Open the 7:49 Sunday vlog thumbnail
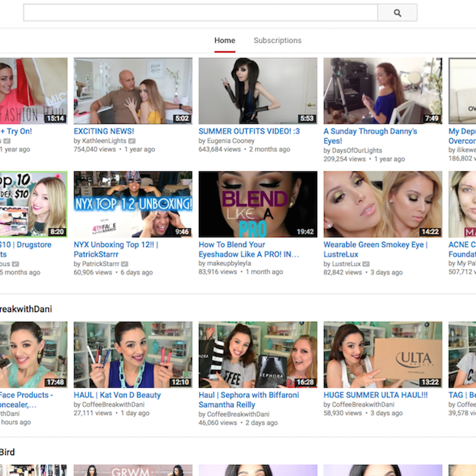 tap(383, 91)
